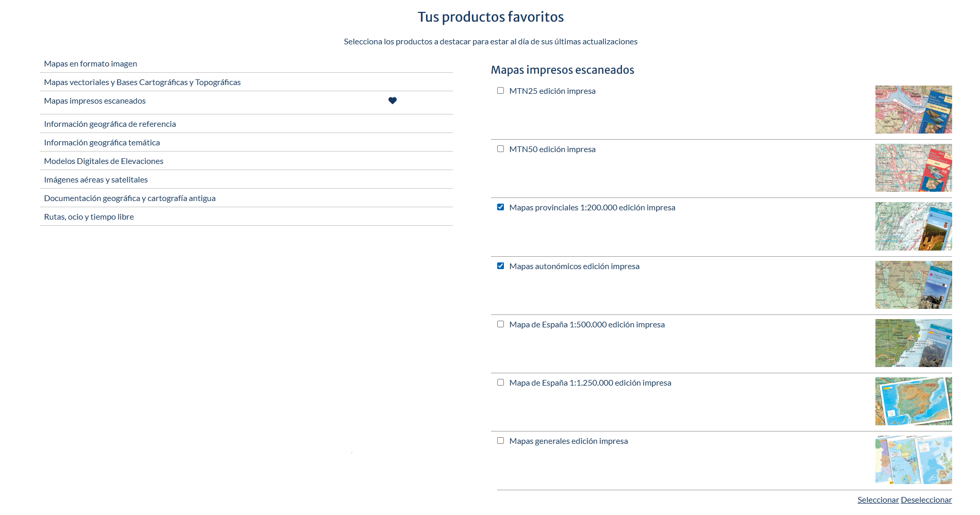980x515 pixels.
Task: Open the Mapas en formato imagen category
Action: pyautogui.click(x=91, y=64)
